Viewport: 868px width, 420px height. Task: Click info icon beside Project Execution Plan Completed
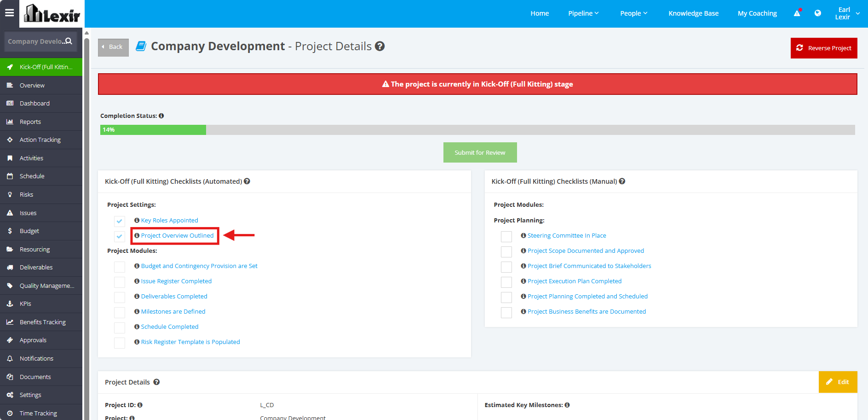523,281
